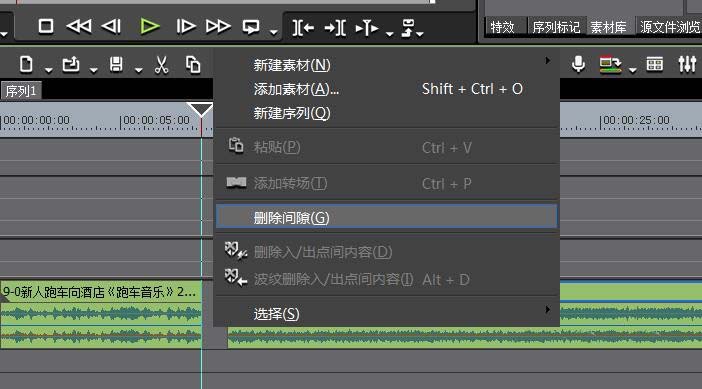
Task: Click the green Play button
Action: (150, 26)
